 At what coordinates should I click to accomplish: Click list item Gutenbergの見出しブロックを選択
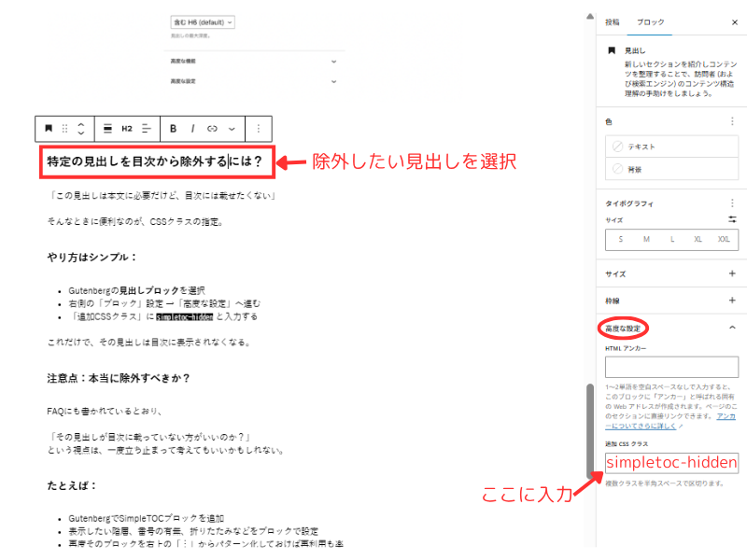point(136,290)
